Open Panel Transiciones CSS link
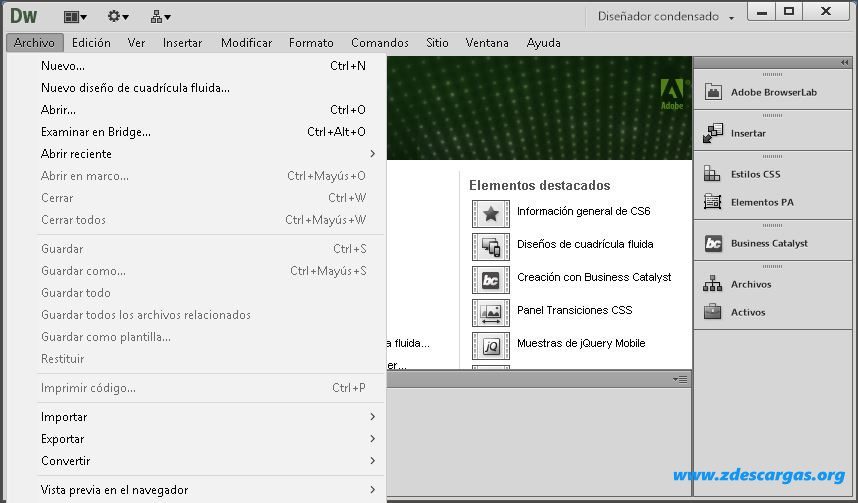Image resolution: width=858 pixels, height=503 pixels. 575,310
